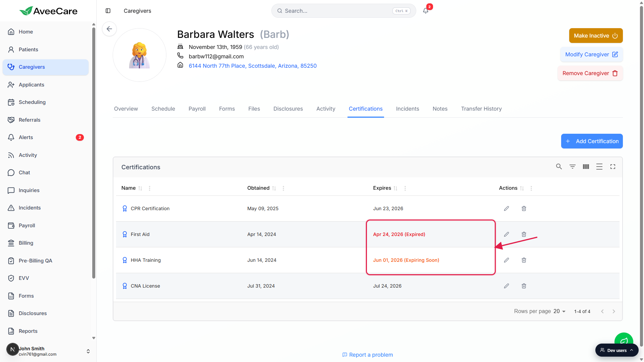Sort by Actions column
644x362 pixels.
522,188
